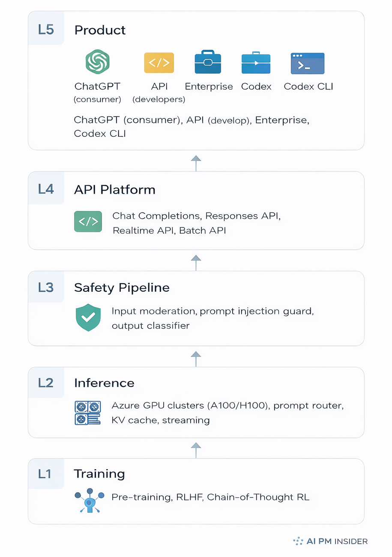Click the L2 layer badge
Viewport: 392px width, 557px height.
pyautogui.click(x=46, y=383)
